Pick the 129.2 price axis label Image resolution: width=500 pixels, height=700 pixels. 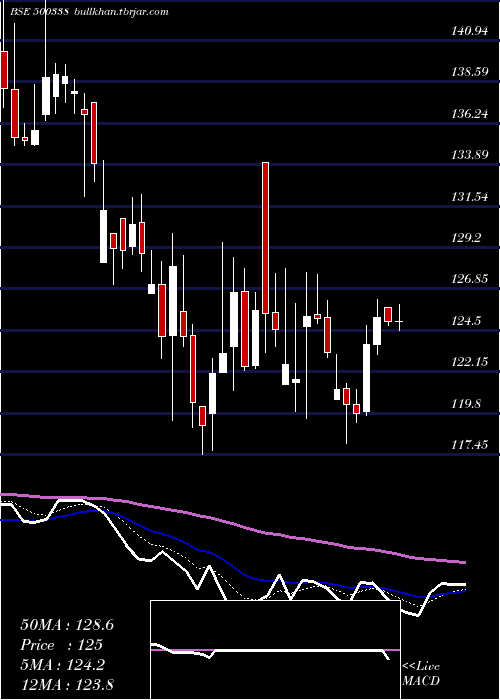(x=466, y=238)
